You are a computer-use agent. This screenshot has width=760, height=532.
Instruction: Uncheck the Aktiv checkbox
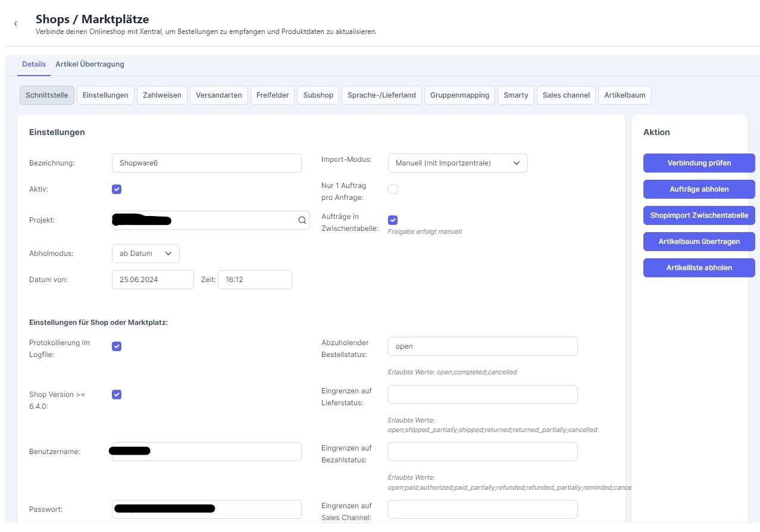pos(117,189)
